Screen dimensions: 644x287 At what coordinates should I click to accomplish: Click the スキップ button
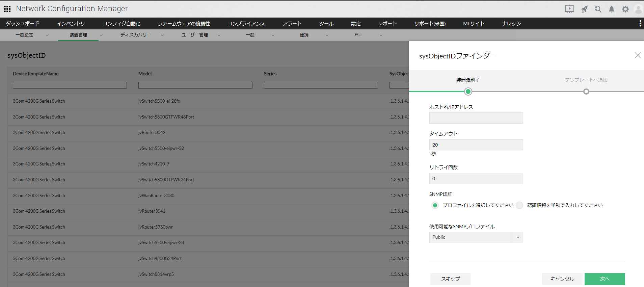point(450,279)
